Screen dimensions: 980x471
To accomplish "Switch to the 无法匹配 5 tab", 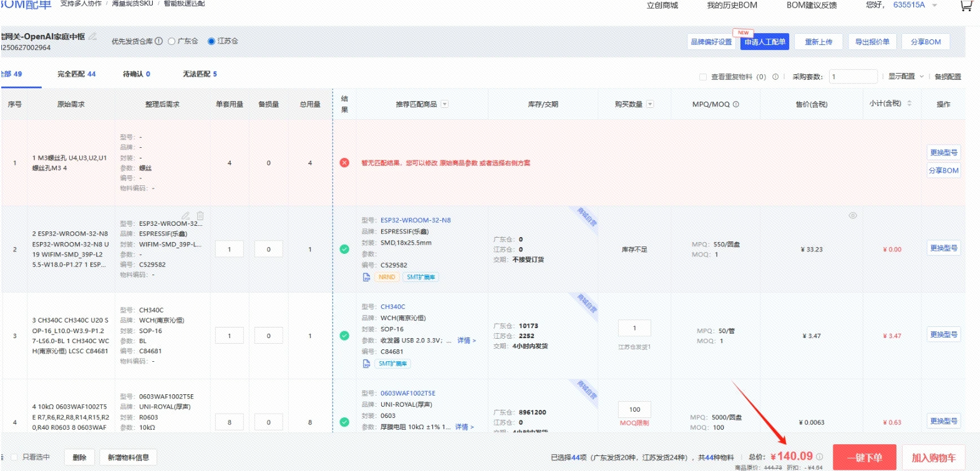I will tap(200, 74).
